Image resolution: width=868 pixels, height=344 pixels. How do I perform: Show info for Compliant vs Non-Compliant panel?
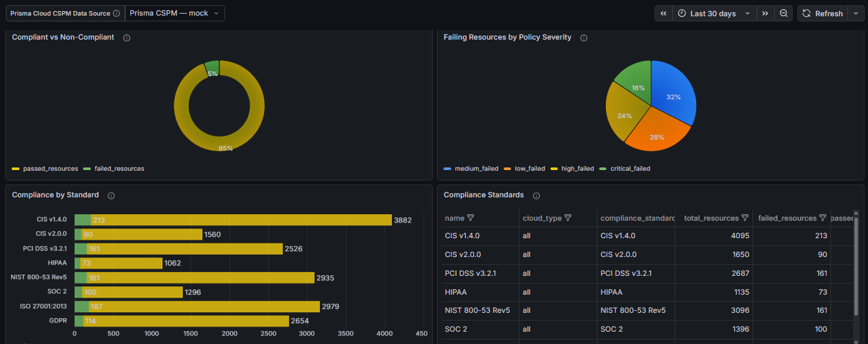click(127, 38)
